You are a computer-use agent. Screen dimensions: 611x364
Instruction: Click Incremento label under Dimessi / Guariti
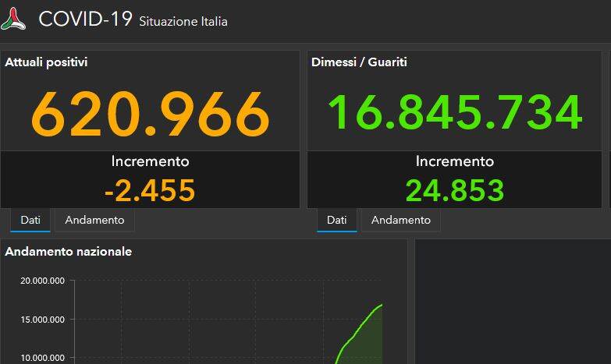(x=455, y=162)
